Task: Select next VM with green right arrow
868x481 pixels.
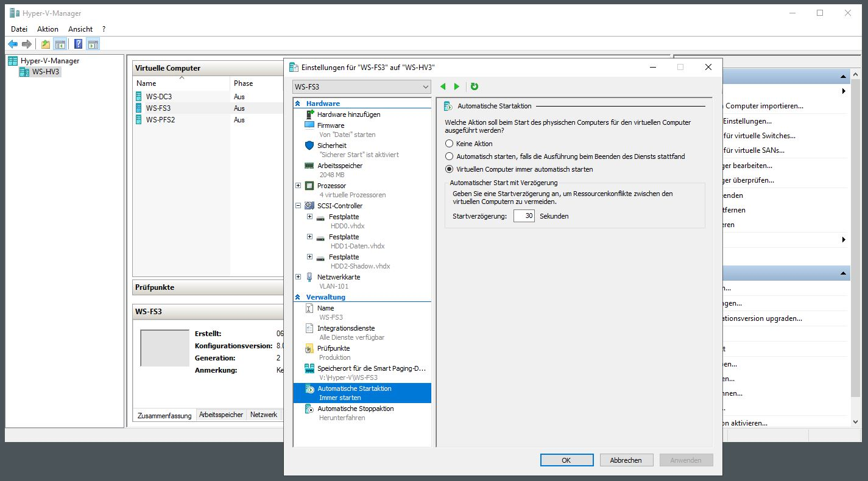Action: coord(457,86)
